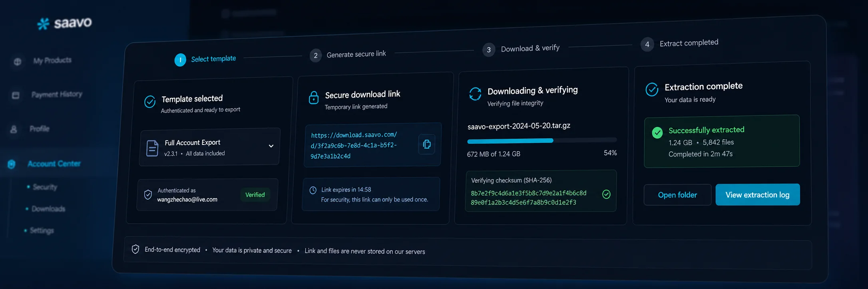Click the shield icon beside Authenticated as
868x289 pixels.
pyautogui.click(x=148, y=194)
